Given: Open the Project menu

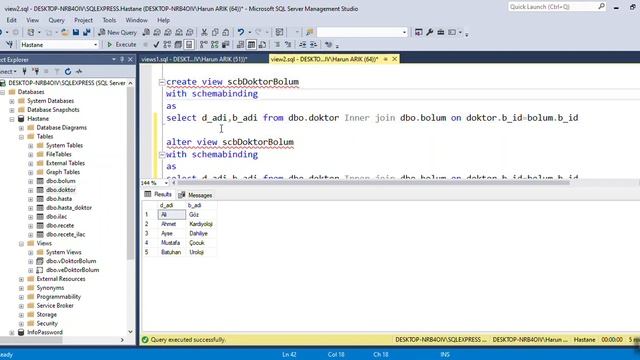Looking at the screenshot, I should (83, 20).
